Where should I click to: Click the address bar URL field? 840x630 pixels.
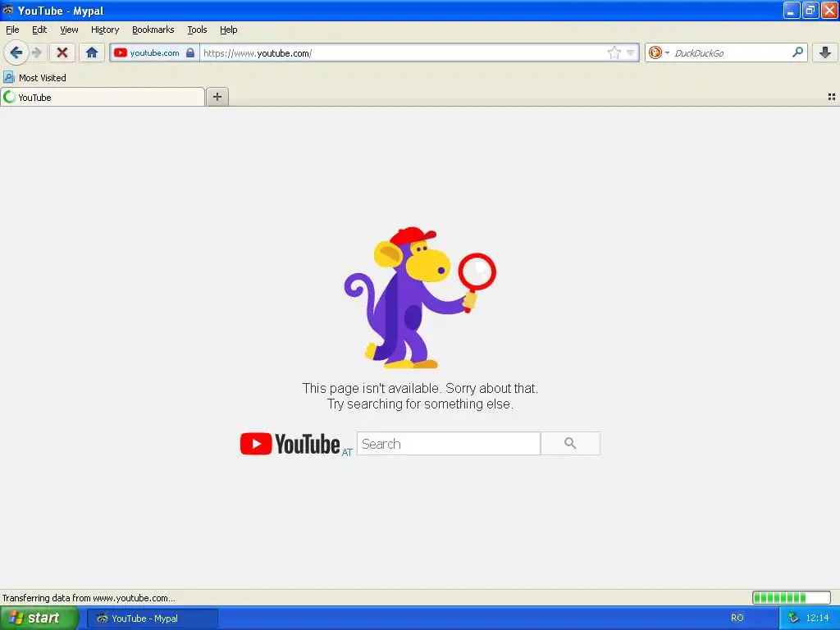click(404, 52)
